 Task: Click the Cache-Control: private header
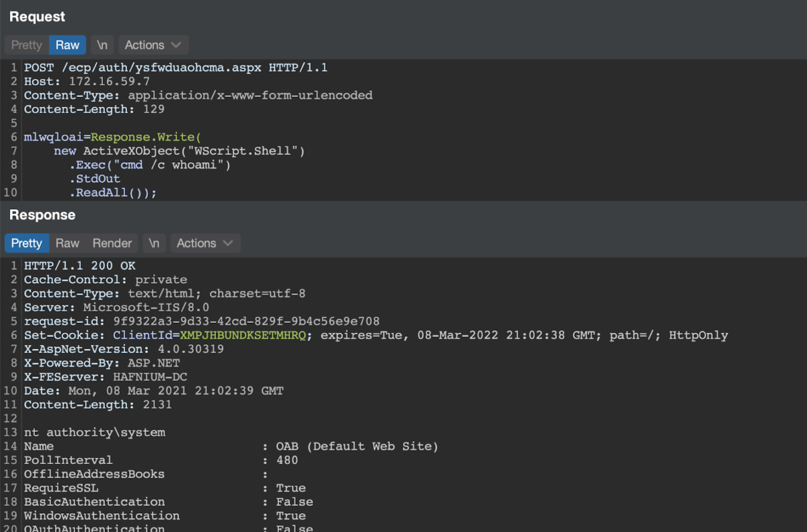(x=106, y=280)
